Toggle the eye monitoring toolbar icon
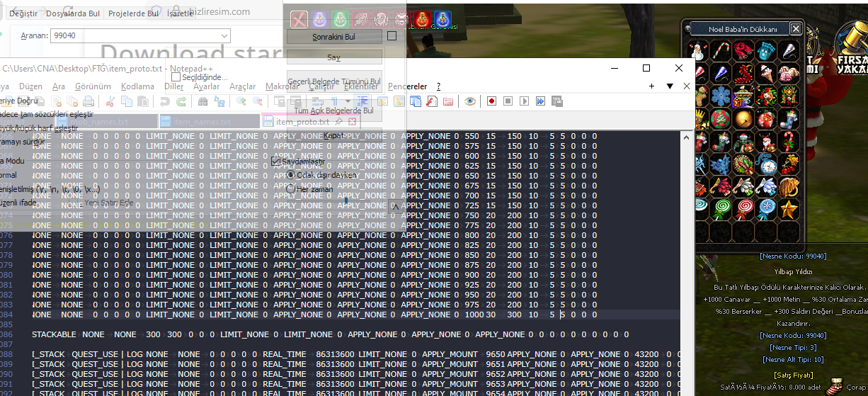 [x=470, y=101]
